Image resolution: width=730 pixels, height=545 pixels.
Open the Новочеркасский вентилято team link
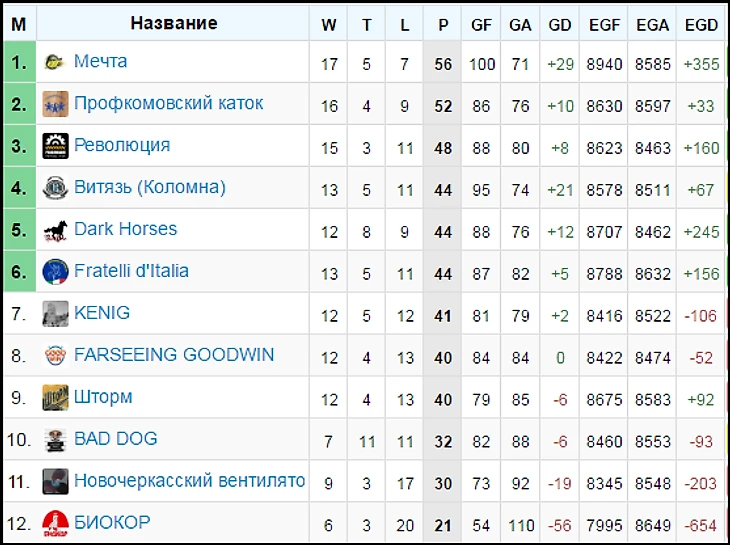click(x=189, y=481)
